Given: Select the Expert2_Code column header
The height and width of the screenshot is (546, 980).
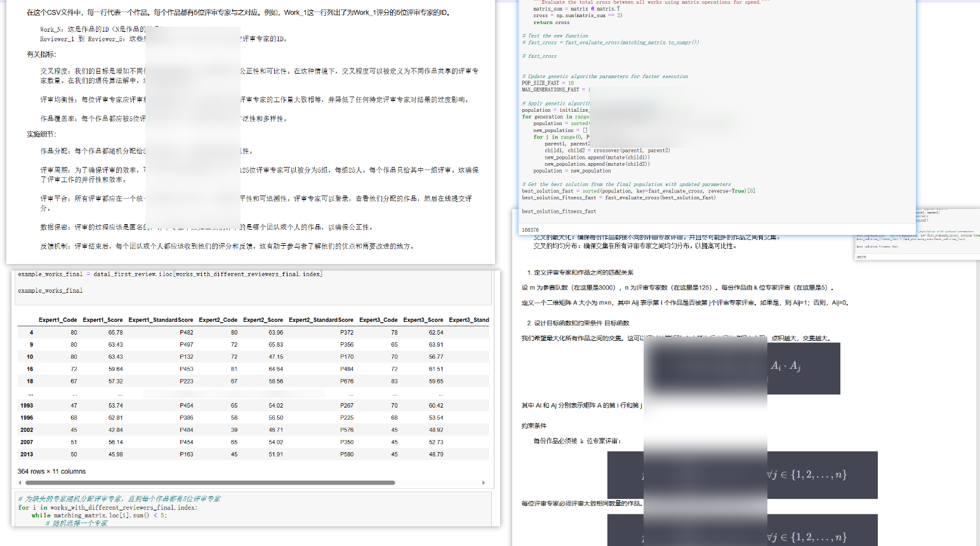Looking at the screenshot, I should [218, 320].
